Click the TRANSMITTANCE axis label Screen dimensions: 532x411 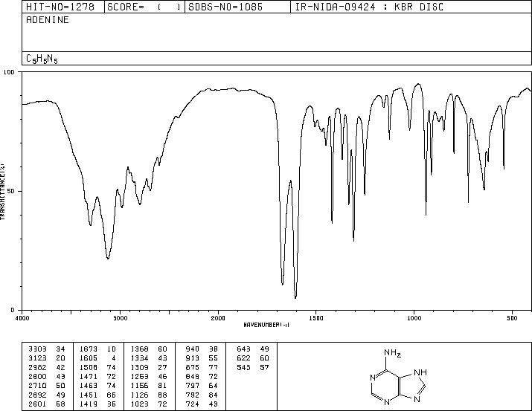[x=2, y=192]
